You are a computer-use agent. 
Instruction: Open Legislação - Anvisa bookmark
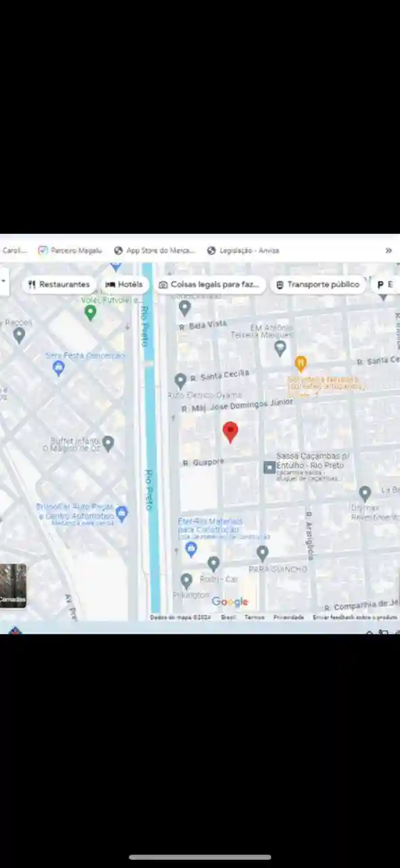pos(243,250)
